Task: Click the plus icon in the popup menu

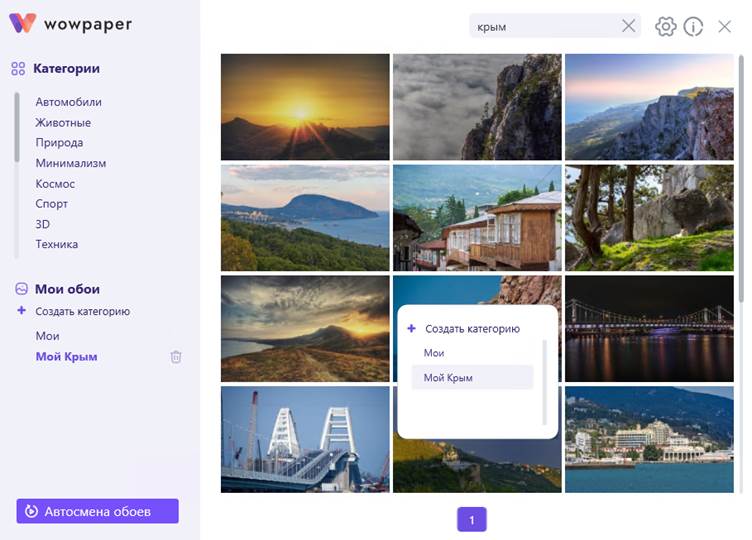Action: click(x=411, y=328)
